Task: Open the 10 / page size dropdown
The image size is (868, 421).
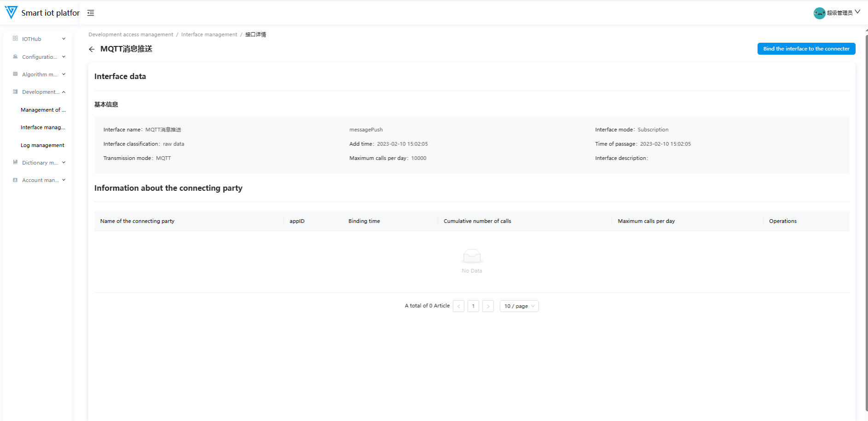Action: coord(519,306)
